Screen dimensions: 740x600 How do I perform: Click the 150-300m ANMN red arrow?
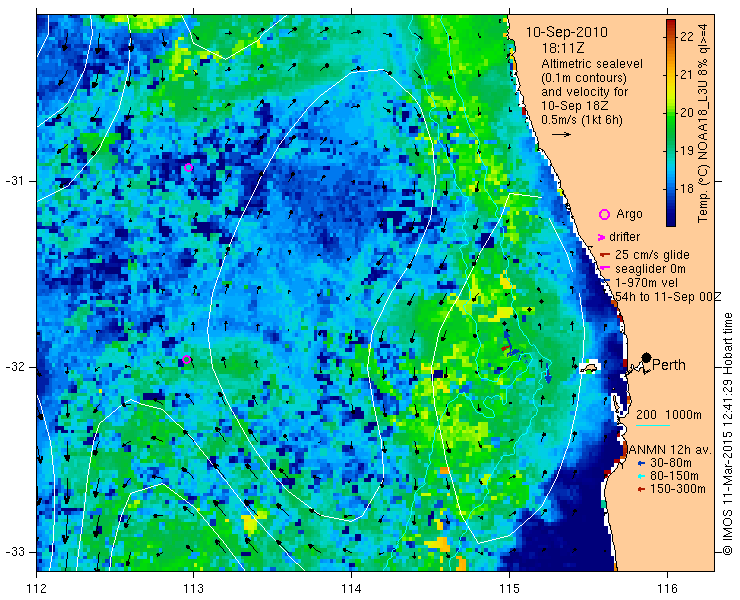pos(641,489)
